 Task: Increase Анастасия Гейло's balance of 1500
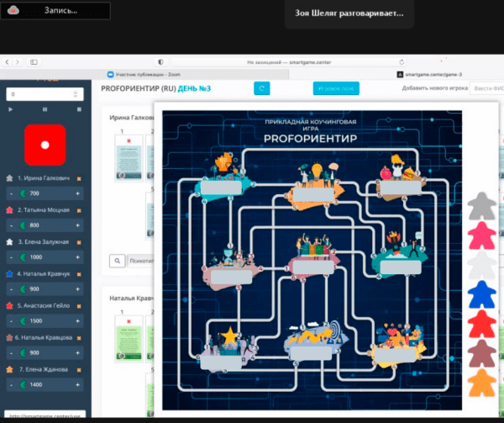(77, 320)
